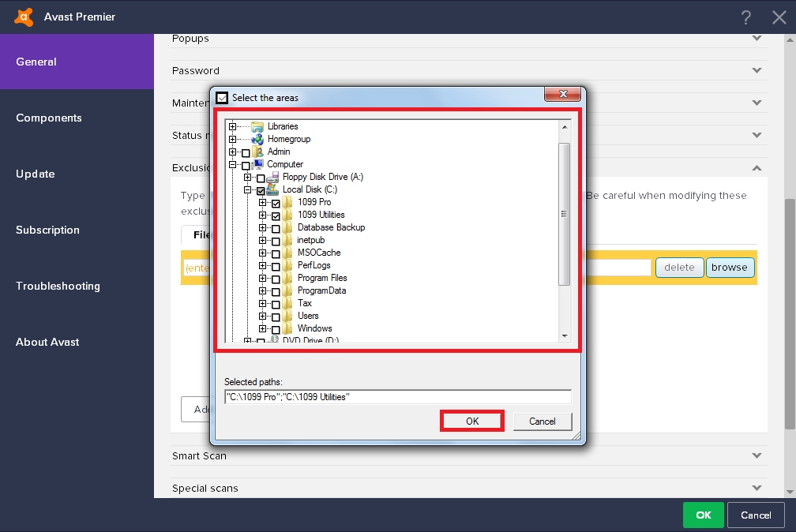Click the tree scrollbar up arrow
The height and width of the screenshot is (532, 796).
565,127
